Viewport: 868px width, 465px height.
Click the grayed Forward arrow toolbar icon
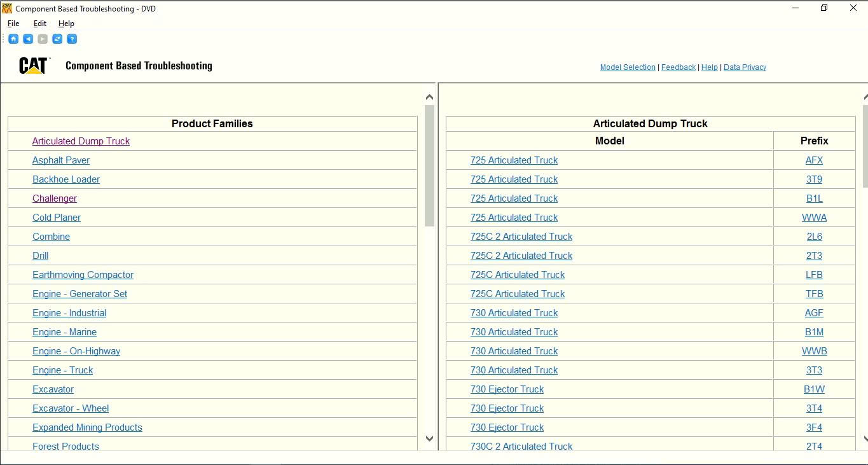(x=43, y=39)
